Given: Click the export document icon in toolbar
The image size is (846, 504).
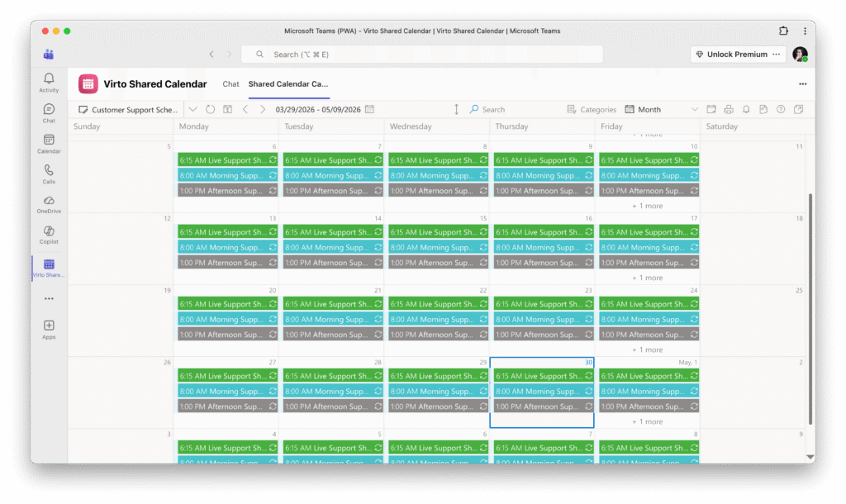Looking at the screenshot, I should [763, 109].
